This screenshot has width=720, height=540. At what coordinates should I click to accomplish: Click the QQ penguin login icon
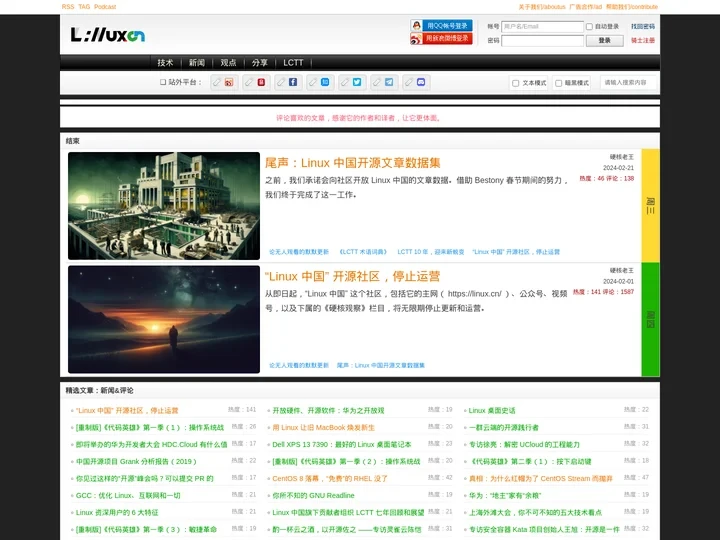coord(416,25)
